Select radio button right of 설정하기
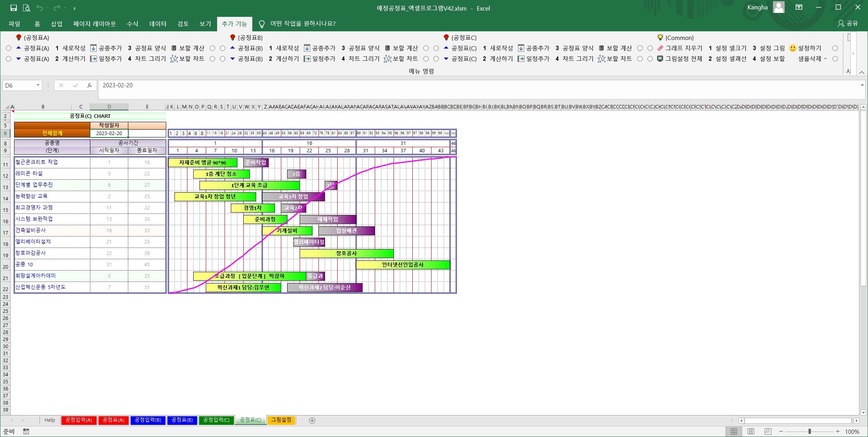The image size is (868, 437). coord(835,48)
